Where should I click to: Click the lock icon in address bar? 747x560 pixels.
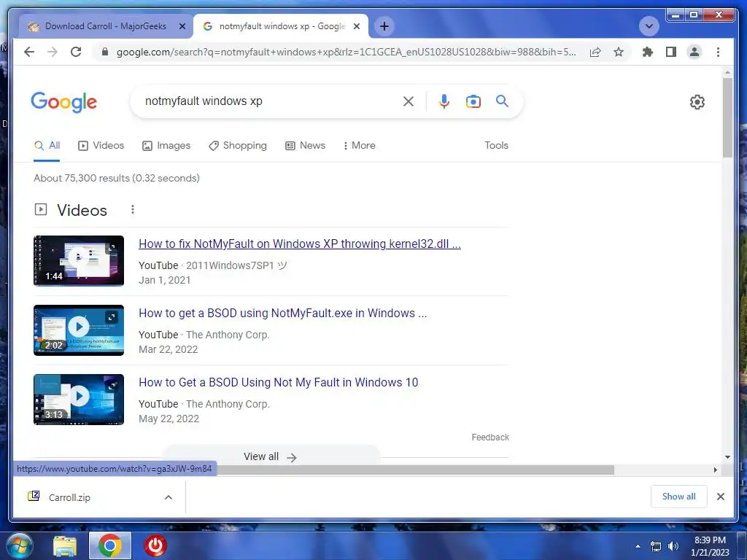click(x=105, y=52)
